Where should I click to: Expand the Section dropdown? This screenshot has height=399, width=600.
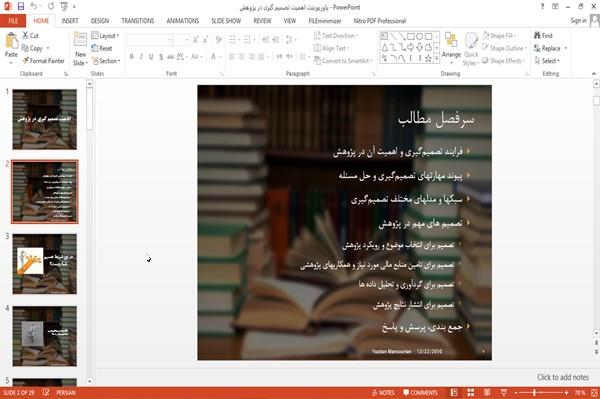click(x=106, y=61)
